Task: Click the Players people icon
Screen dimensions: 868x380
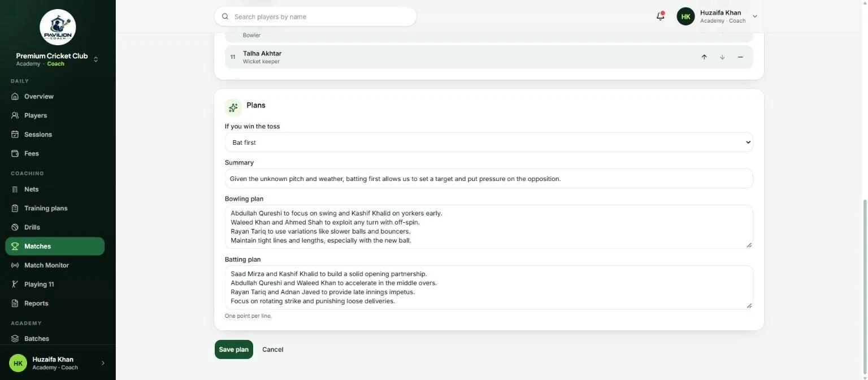Action: 15,115
